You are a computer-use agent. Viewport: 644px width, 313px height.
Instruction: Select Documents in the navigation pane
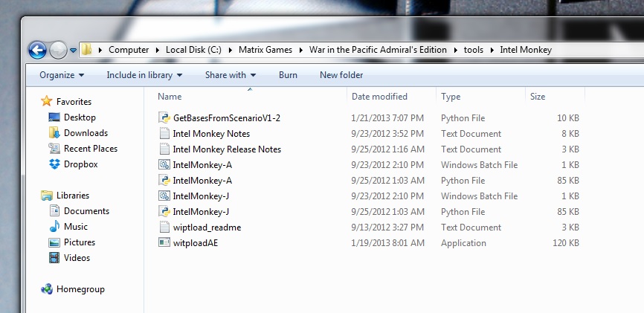coord(87,210)
